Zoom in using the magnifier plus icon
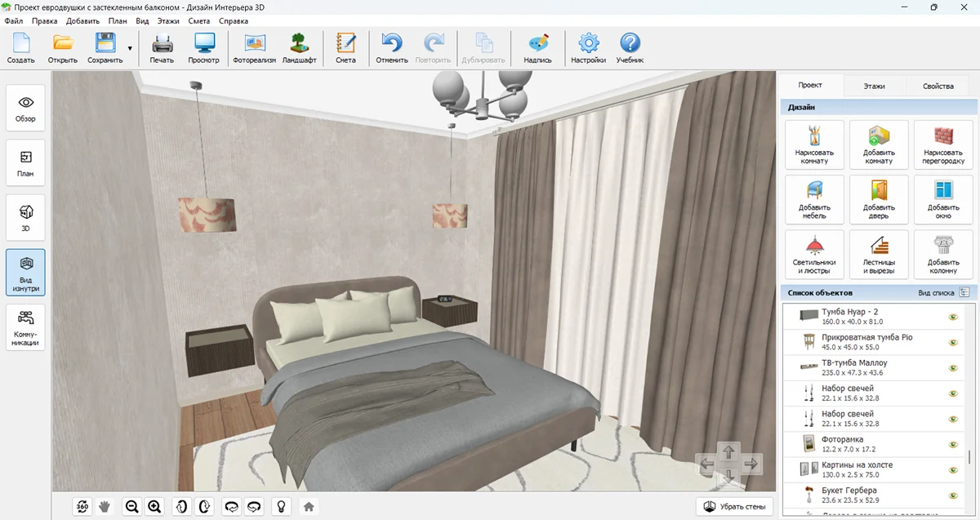Viewport: 980px width, 520px height. tap(154, 507)
